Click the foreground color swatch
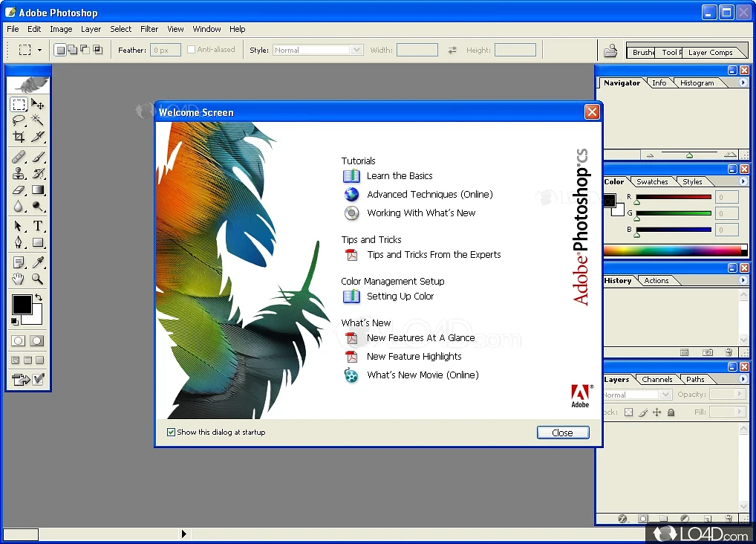 [22, 305]
